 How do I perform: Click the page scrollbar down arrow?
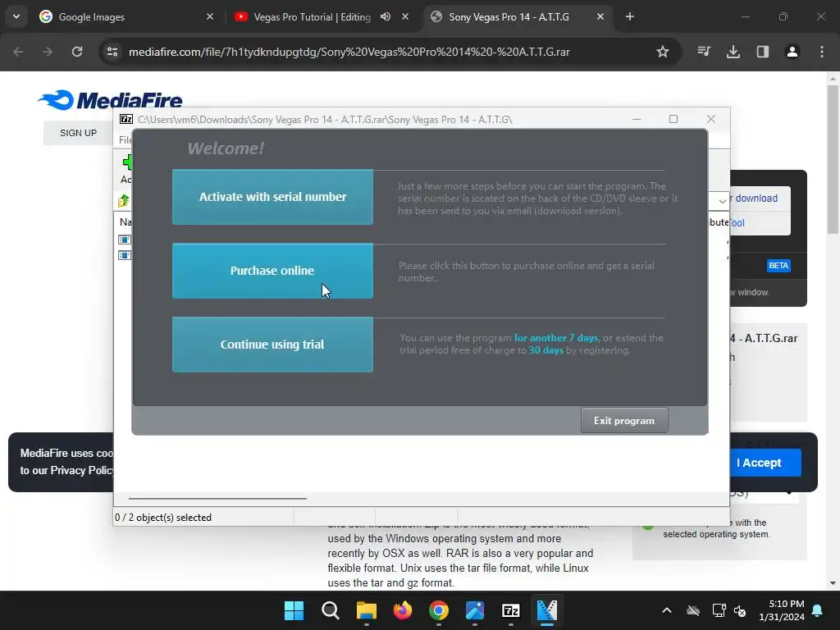(833, 583)
